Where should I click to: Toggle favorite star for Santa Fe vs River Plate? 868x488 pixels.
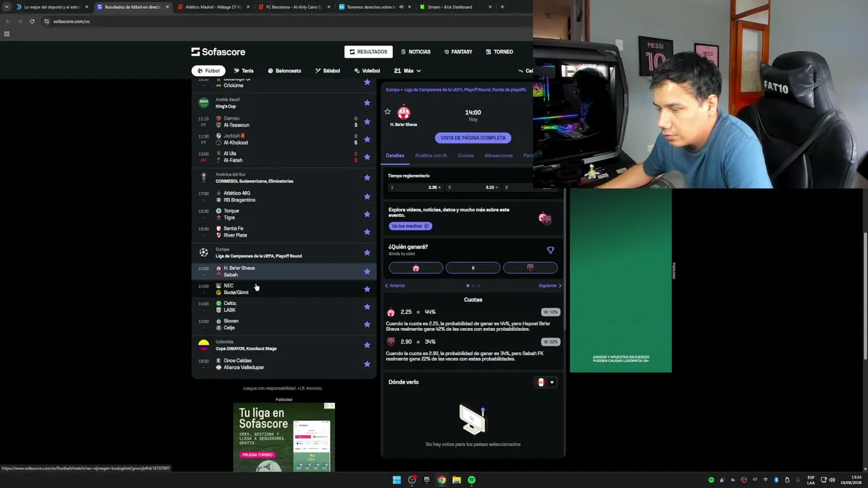pos(367,232)
